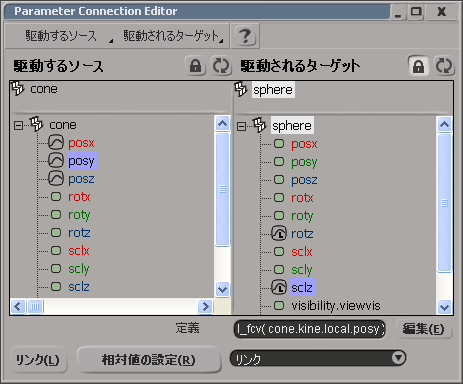Open the 駆動するソース menu
The width and height of the screenshot is (463, 384).
[61, 36]
